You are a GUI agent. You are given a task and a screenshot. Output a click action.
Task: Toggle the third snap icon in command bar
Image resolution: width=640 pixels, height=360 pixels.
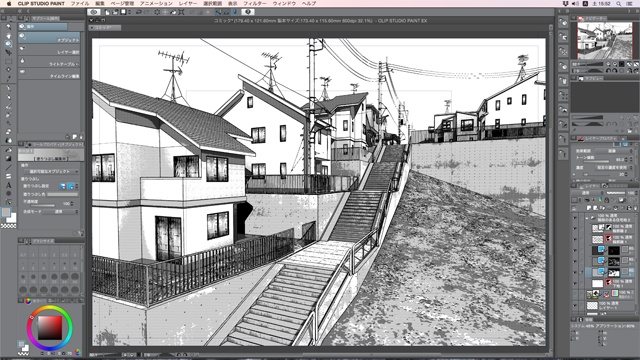pos(234,12)
